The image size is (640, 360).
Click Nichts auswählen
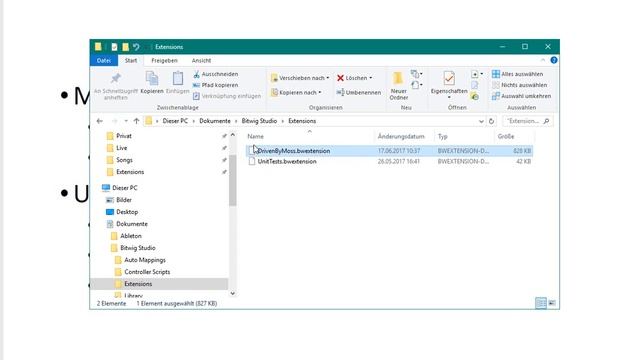click(520, 85)
